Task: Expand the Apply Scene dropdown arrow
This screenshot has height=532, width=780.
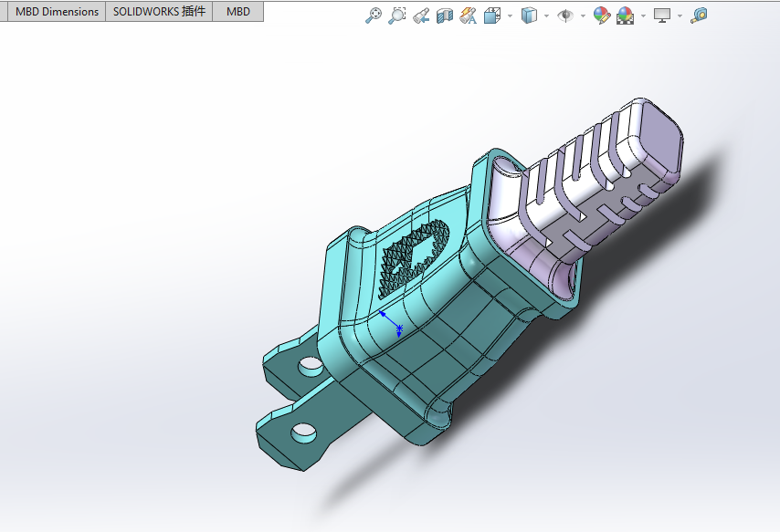Action: 643,16
